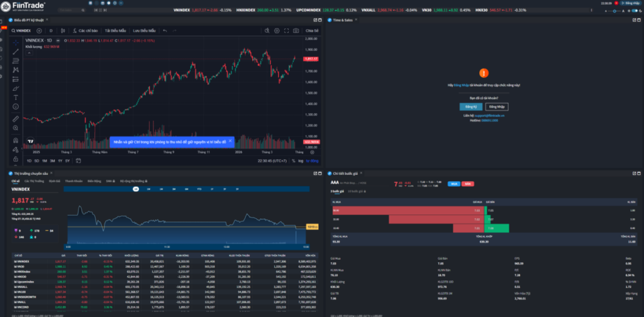Screen dimensions: 644x317
Task: Click the compare symbol plus icon
Action: click(x=39, y=30)
